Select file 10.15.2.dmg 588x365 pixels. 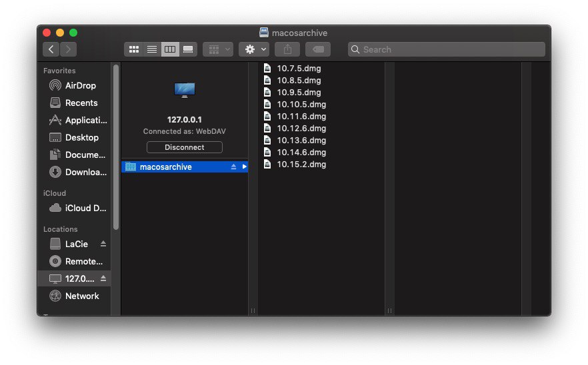click(321, 164)
